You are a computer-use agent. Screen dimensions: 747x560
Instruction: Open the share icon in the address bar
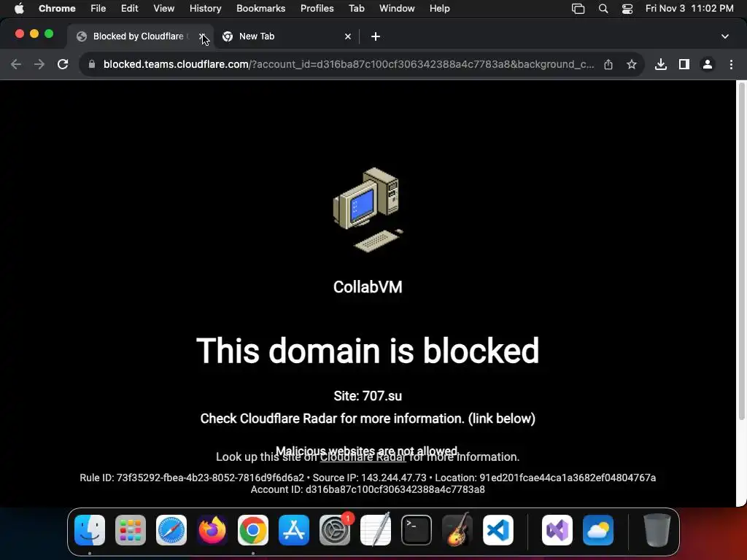click(608, 64)
